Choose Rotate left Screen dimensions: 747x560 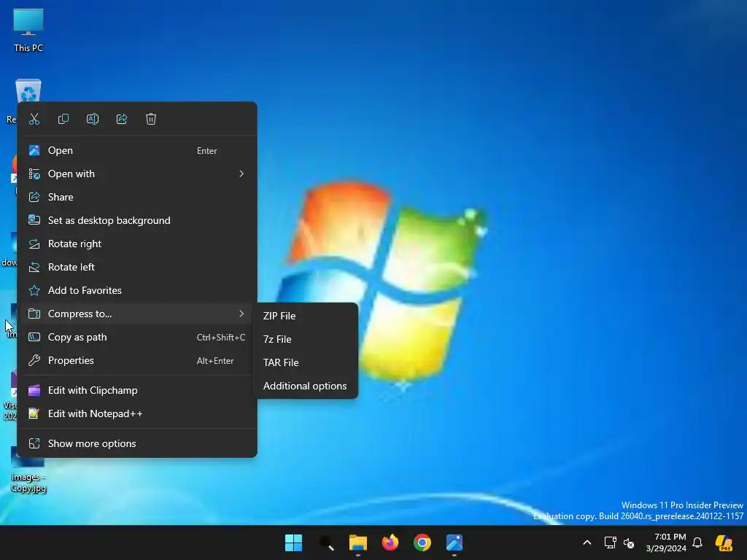(x=137, y=267)
